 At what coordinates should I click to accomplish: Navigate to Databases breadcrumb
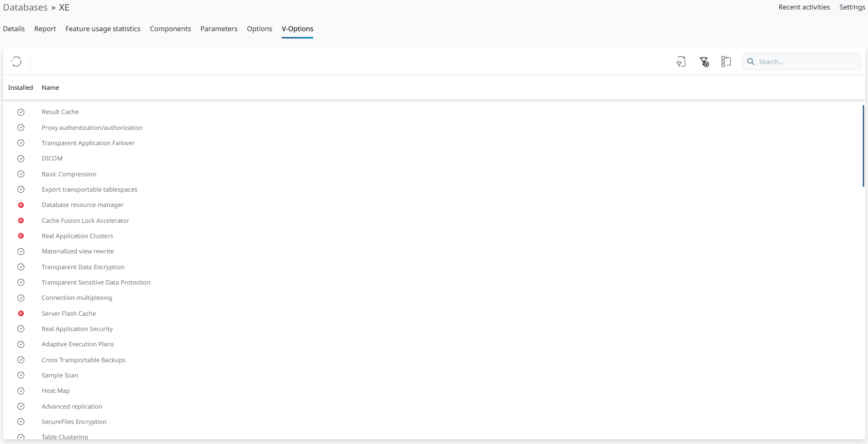point(25,7)
